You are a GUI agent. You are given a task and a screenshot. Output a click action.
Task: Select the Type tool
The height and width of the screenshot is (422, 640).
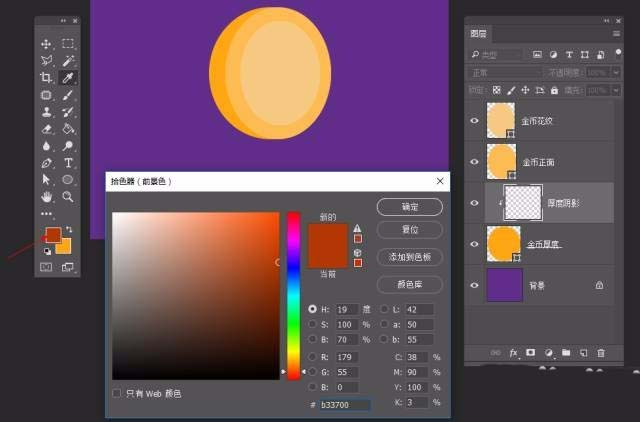point(68,162)
